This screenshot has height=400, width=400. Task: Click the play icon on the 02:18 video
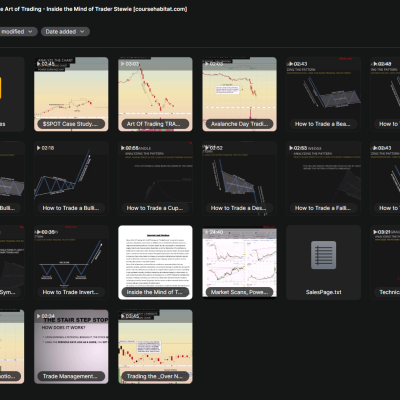point(39,148)
